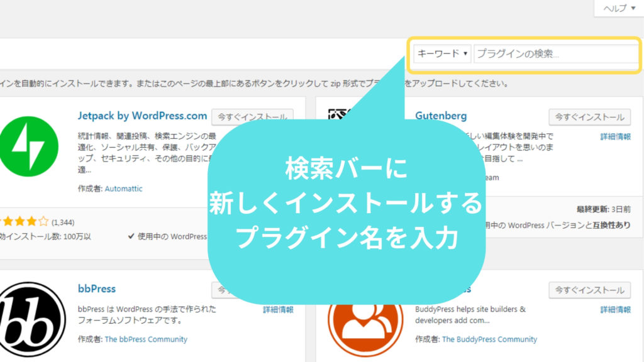Focus the プラグインの検索 search field
This screenshot has width=644, height=362.
pyautogui.click(x=557, y=54)
